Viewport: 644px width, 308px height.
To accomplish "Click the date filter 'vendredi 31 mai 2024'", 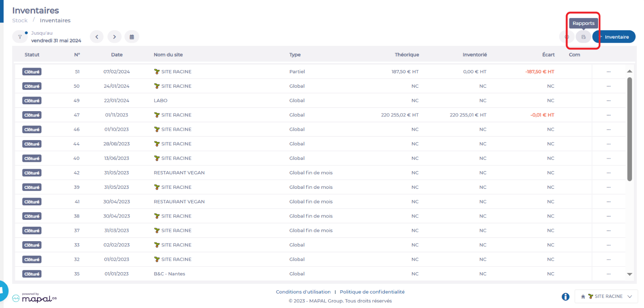I will coord(56,41).
